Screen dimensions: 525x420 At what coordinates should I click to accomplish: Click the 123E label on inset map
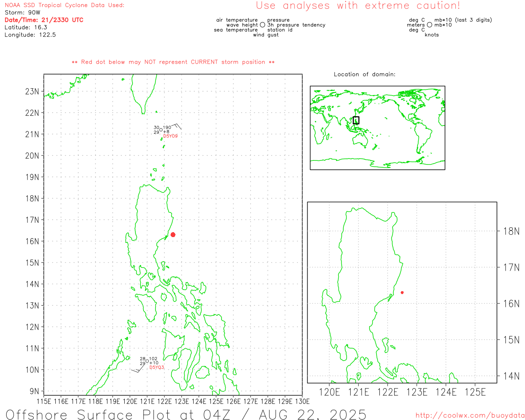tap(417, 392)
